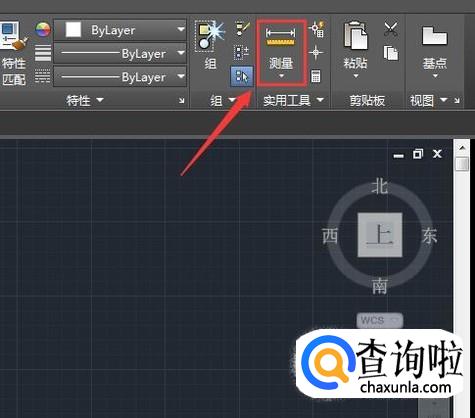Open the ByLayer color dropdown

(120, 30)
